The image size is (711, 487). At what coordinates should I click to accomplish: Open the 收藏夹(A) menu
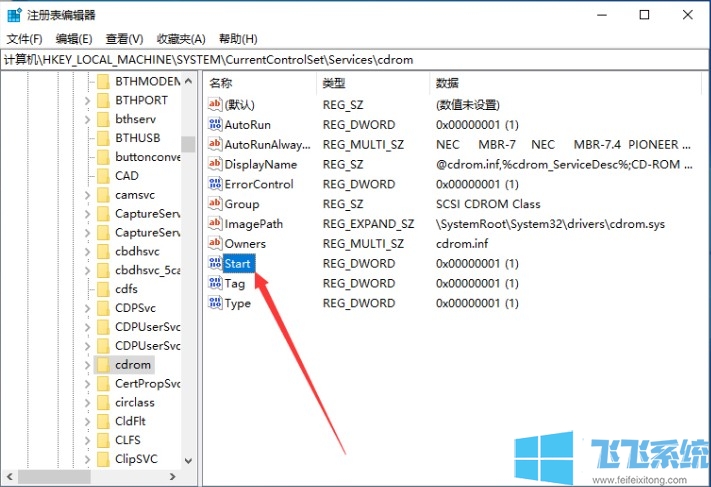pyautogui.click(x=181, y=39)
